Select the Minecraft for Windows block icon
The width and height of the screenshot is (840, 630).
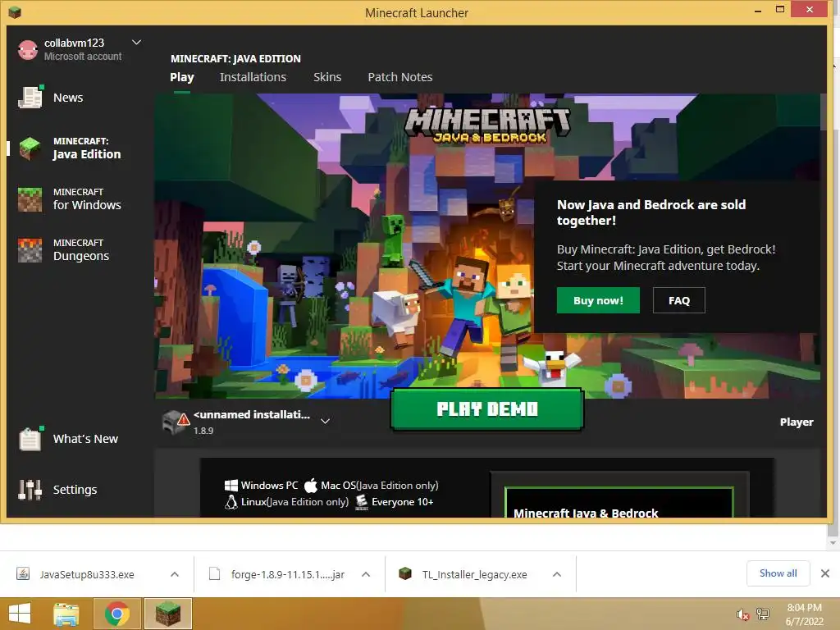click(30, 199)
